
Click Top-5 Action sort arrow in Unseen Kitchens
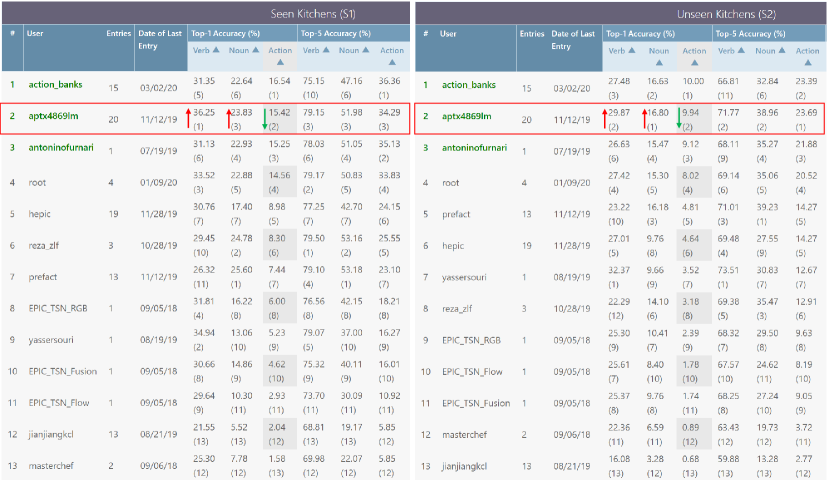pyautogui.click(x=807, y=63)
